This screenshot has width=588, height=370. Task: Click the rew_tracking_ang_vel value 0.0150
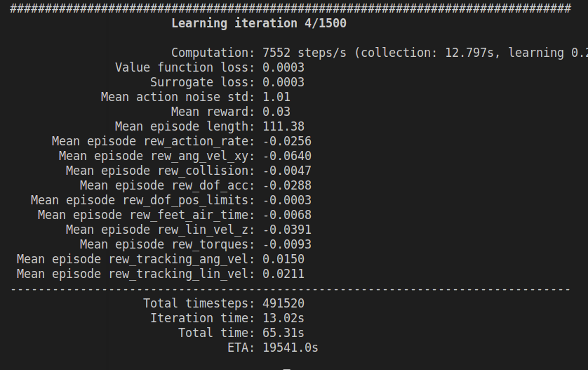(283, 259)
